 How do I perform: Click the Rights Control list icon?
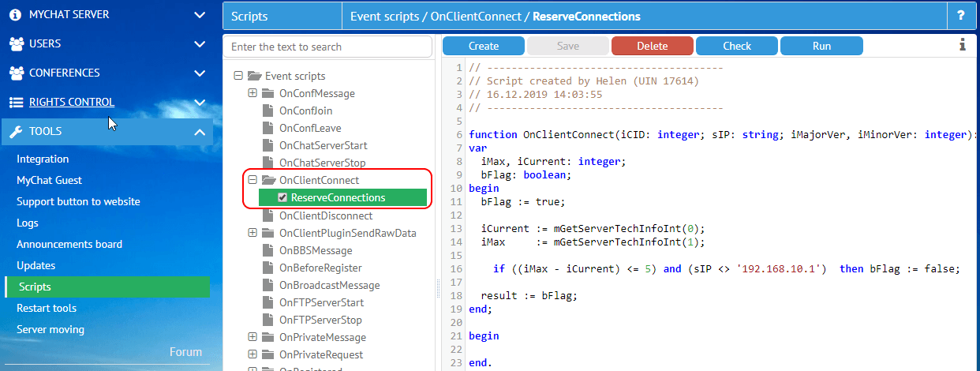pos(16,103)
